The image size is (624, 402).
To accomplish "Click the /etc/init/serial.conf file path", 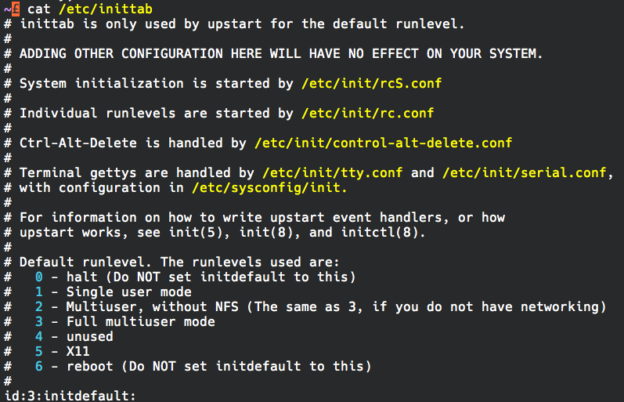I will pyautogui.click(x=524, y=173).
